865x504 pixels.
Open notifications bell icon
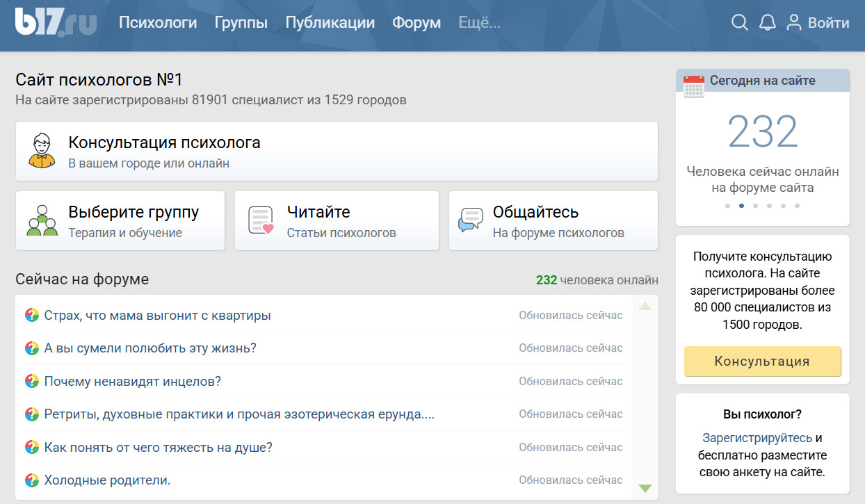[767, 23]
